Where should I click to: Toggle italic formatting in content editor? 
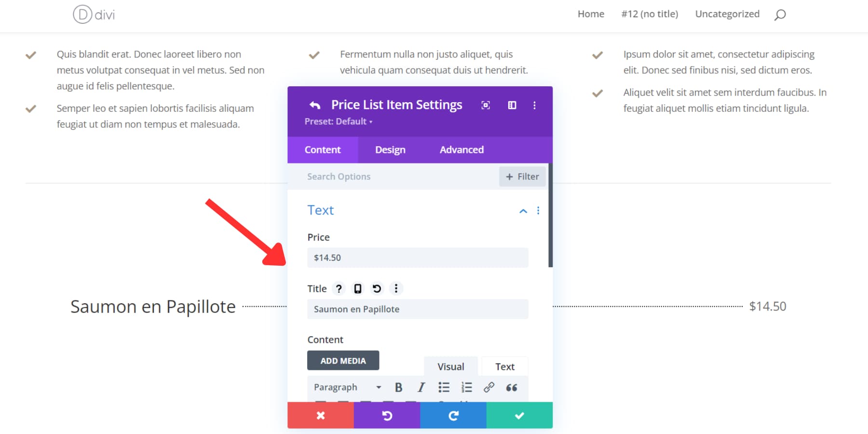coord(421,387)
